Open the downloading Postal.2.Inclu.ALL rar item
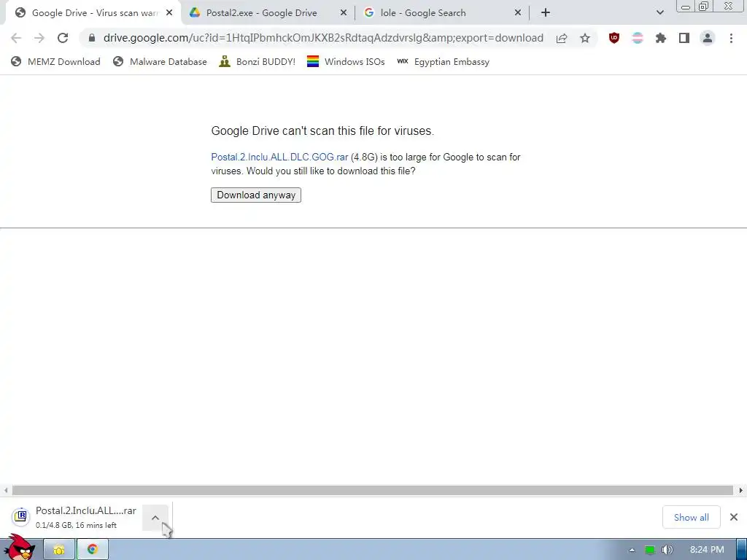The image size is (747, 560). [74, 517]
